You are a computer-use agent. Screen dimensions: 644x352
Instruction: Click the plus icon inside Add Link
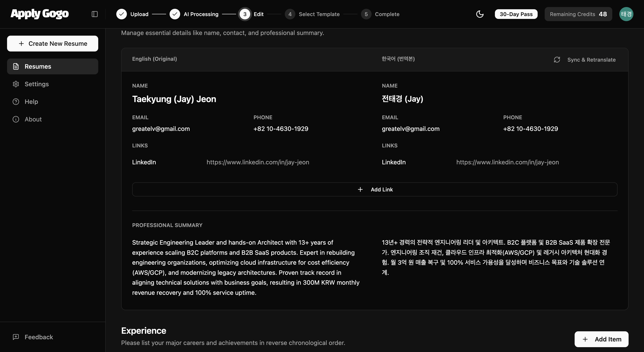360,189
